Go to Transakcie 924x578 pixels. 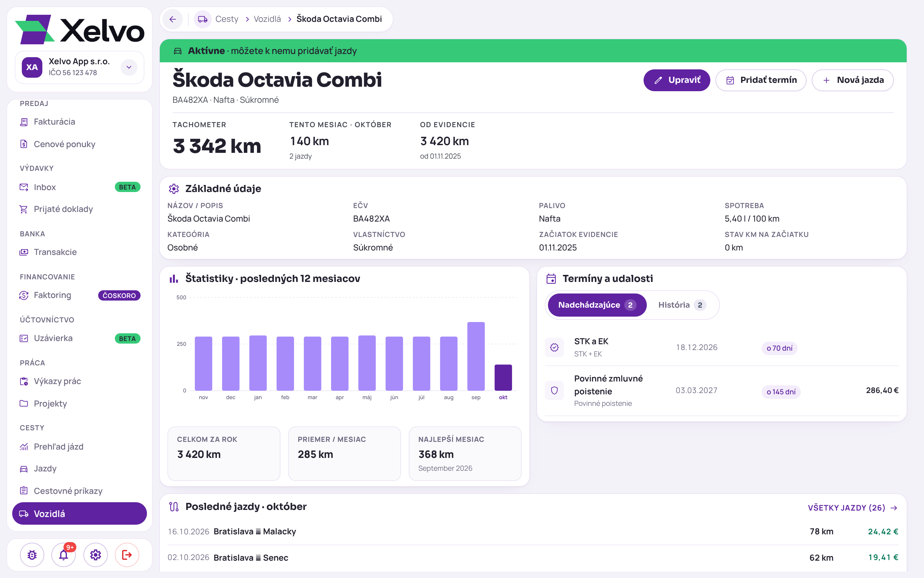[x=80, y=252]
